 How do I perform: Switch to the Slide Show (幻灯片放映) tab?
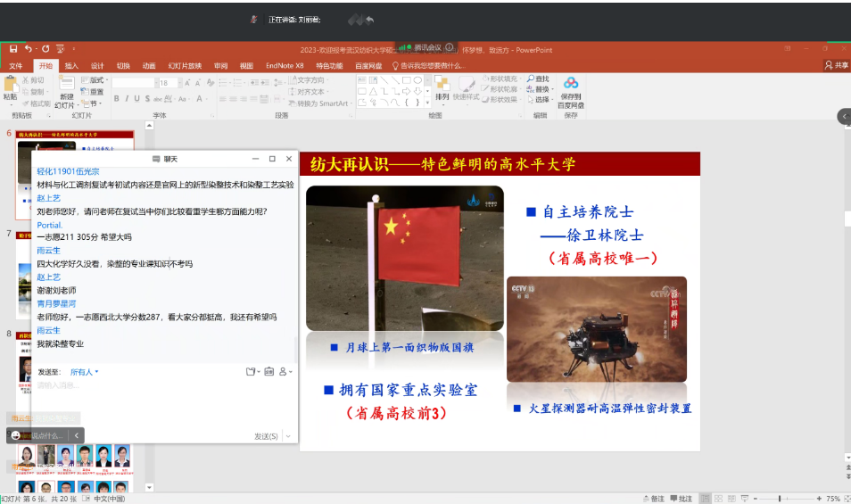click(x=186, y=65)
